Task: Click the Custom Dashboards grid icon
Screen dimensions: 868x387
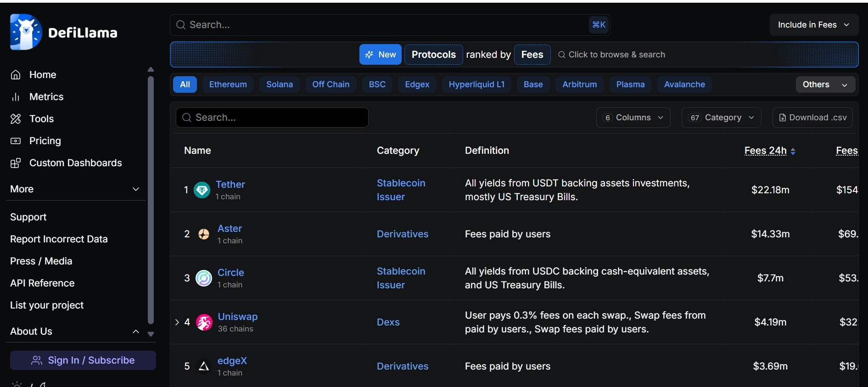Action: click(x=16, y=163)
